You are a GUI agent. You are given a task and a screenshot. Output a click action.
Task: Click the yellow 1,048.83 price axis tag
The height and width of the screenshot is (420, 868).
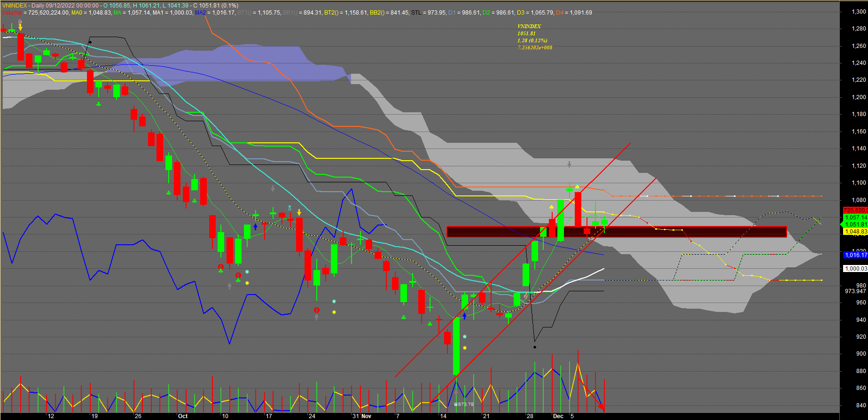click(x=856, y=232)
